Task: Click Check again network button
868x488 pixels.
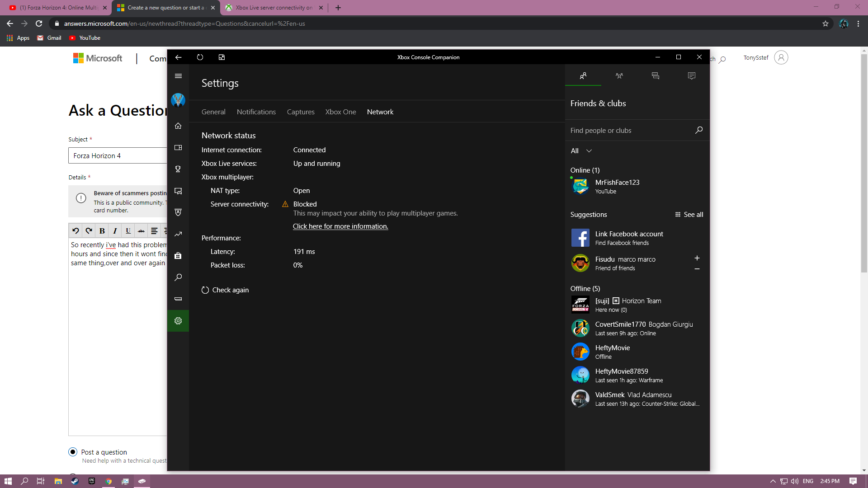Action: click(225, 290)
